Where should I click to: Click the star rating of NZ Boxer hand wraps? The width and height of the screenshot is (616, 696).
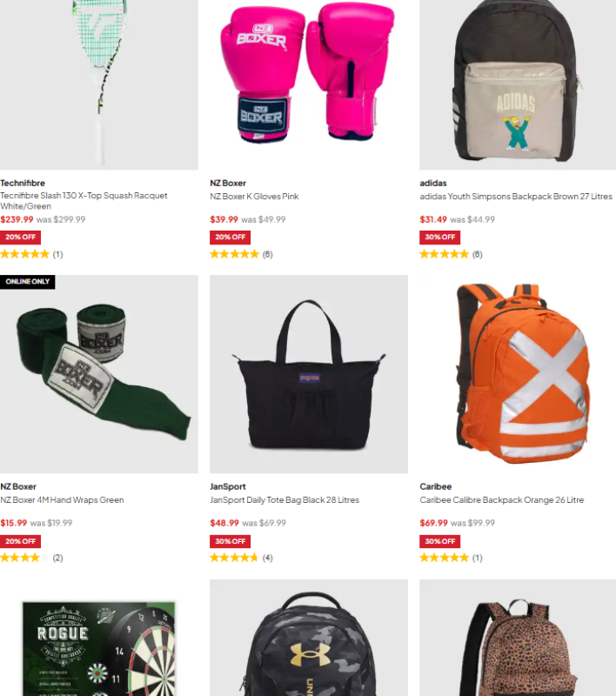[24, 558]
